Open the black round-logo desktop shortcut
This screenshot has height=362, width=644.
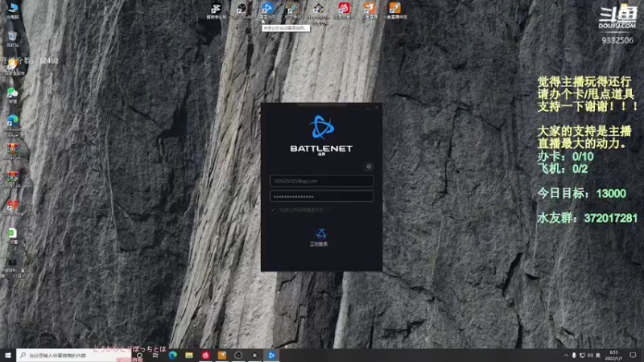tap(242, 10)
